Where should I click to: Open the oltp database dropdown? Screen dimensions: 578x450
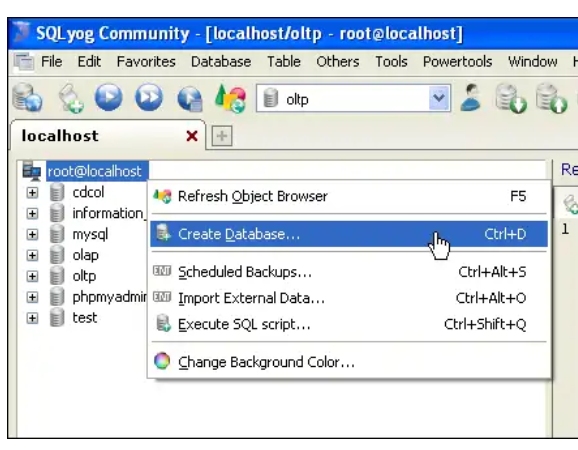tap(439, 98)
